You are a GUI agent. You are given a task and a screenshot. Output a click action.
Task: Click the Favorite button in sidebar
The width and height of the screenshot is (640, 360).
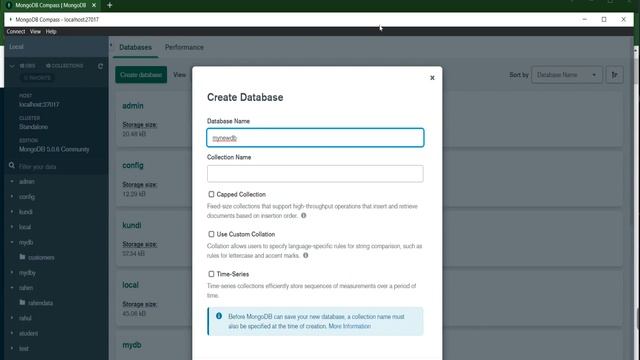(x=37, y=78)
